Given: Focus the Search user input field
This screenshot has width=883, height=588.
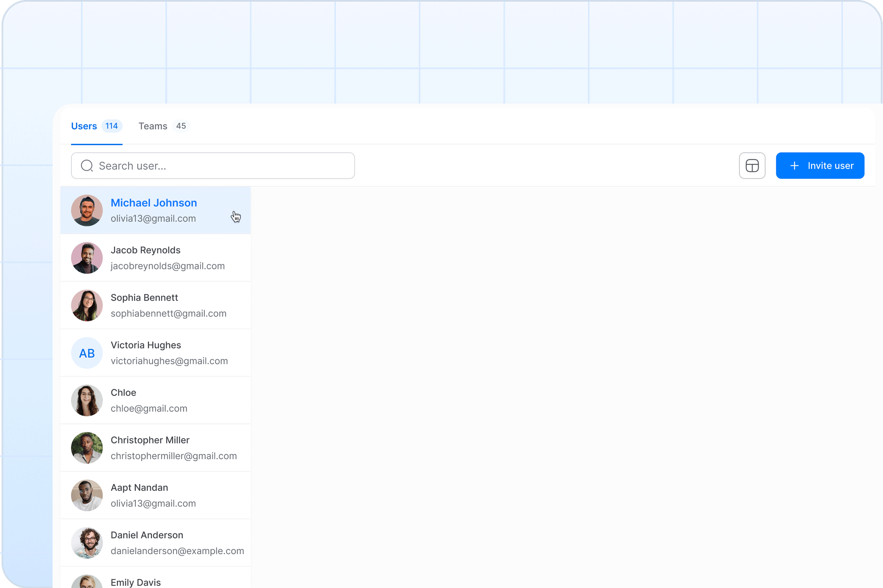Looking at the screenshot, I should tap(213, 165).
